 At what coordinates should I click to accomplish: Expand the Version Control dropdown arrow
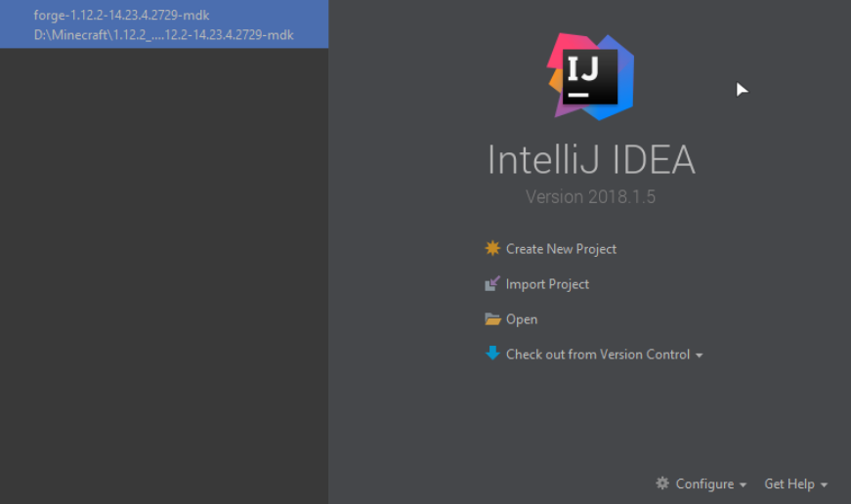700,356
